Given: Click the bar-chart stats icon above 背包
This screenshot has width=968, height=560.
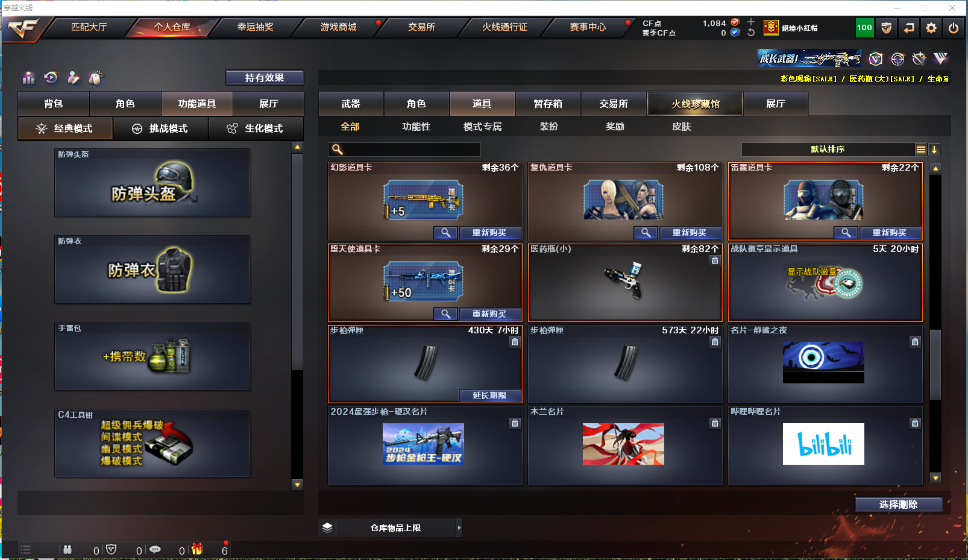Looking at the screenshot, I should [28, 78].
